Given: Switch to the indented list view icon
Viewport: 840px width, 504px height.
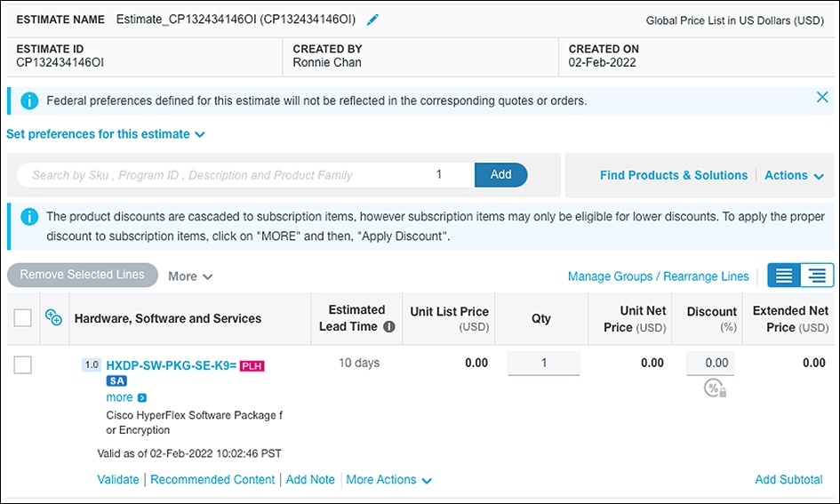Looking at the screenshot, I should point(818,276).
